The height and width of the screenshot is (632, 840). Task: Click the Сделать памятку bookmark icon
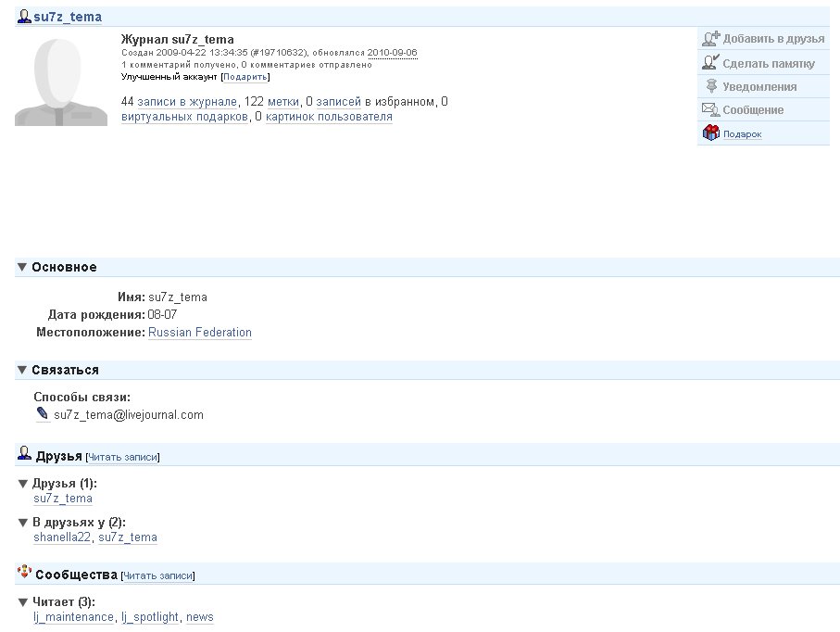click(x=710, y=63)
